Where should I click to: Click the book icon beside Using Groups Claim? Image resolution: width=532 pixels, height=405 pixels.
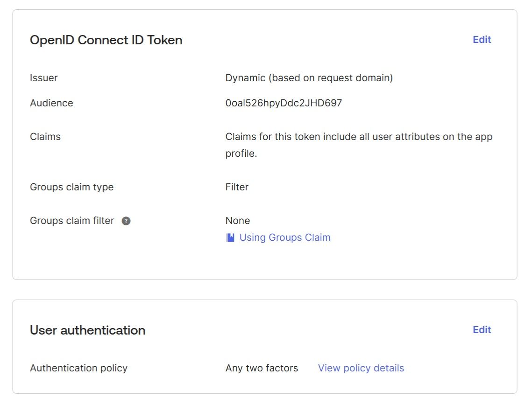pos(230,238)
